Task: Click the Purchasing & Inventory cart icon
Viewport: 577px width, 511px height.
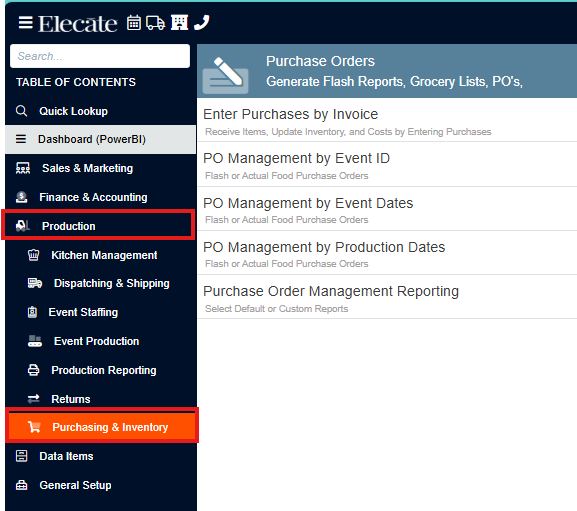Action: click(34, 427)
